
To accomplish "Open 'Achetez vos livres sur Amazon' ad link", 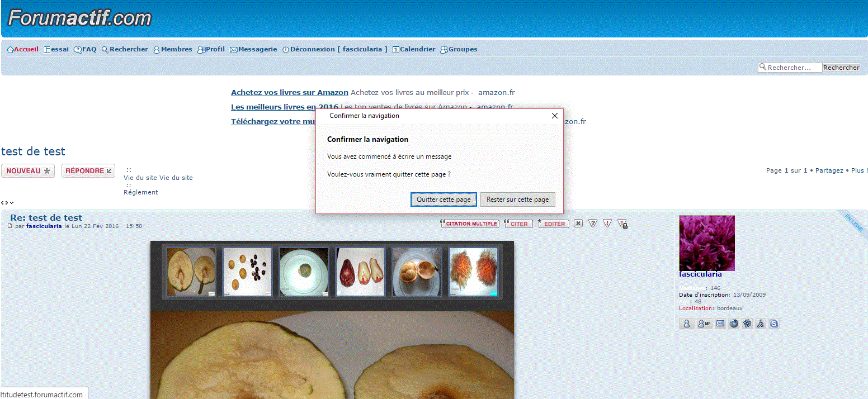I will 290,92.
